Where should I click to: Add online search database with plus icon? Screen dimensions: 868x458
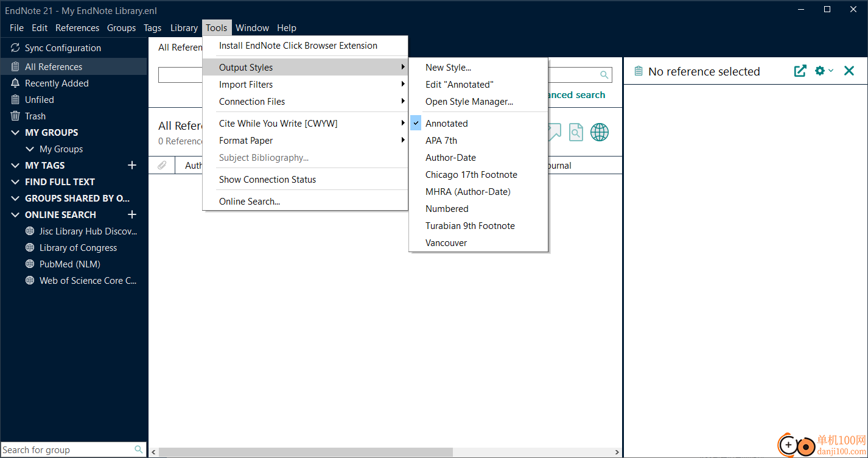132,215
